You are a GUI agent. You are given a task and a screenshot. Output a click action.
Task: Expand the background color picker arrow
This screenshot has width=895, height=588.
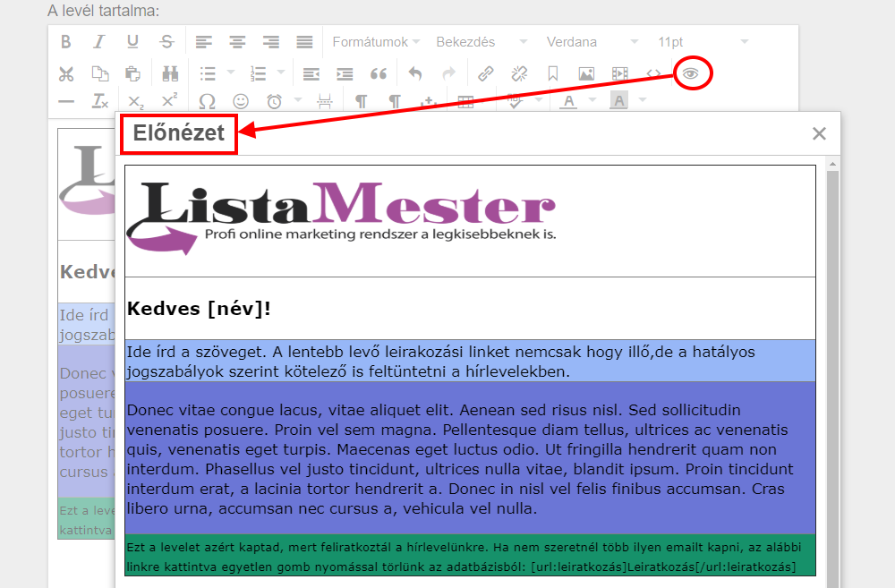[x=643, y=100]
